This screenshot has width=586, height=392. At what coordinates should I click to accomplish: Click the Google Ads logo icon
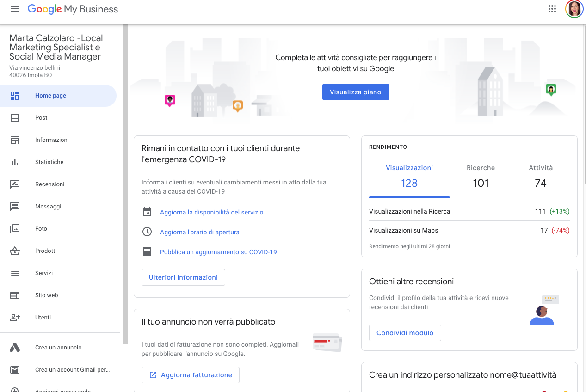click(15, 348)
